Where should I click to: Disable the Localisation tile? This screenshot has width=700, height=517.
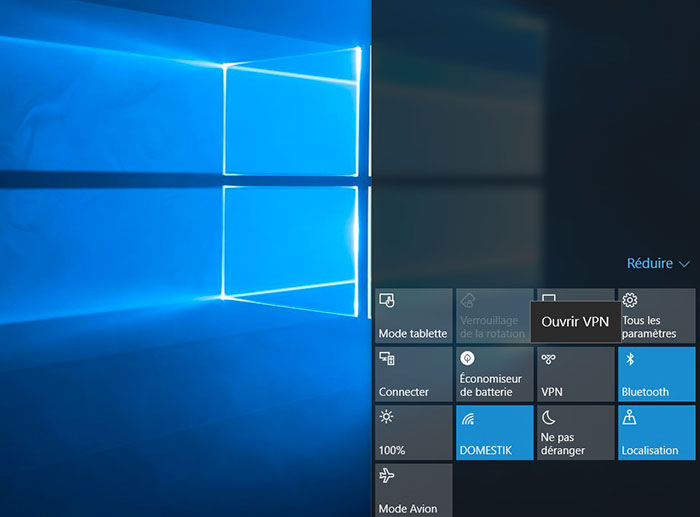click(x=657, y=433)
